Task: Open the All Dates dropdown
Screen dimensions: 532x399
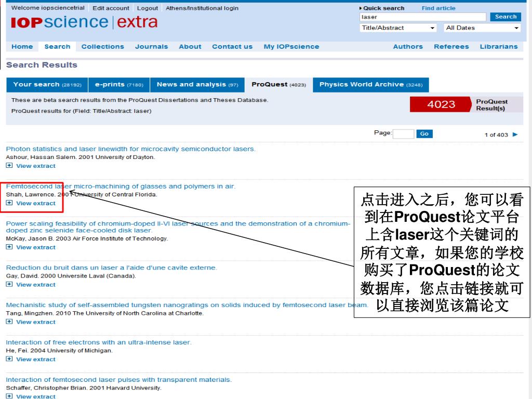Action: (482, 28)
